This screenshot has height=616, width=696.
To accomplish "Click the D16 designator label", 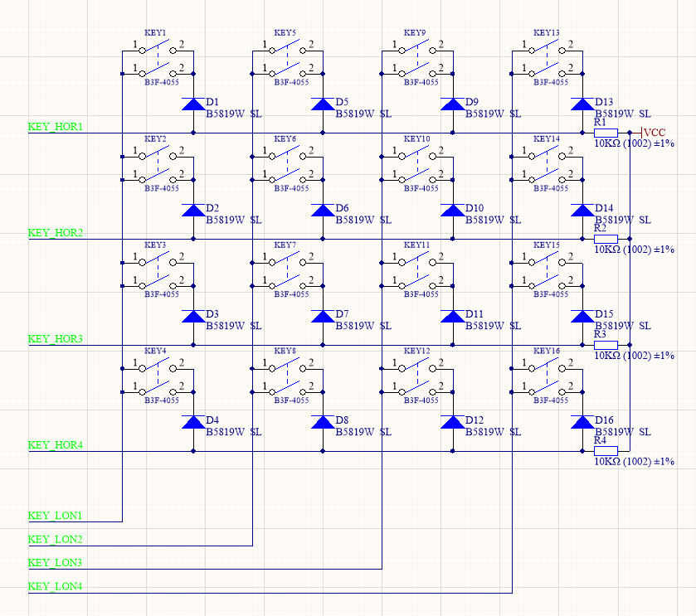I will [604, 420].
